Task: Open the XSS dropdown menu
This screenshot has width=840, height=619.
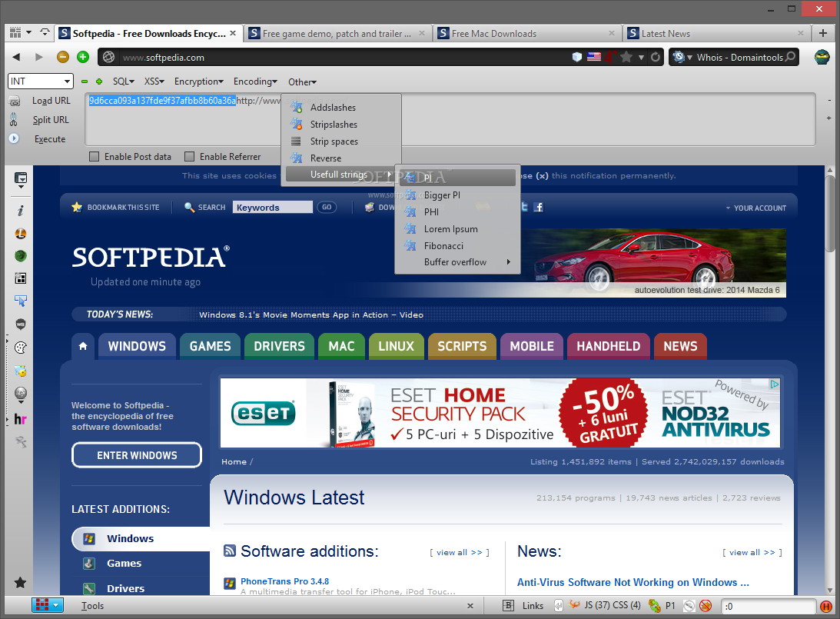Action: [154, 82]
